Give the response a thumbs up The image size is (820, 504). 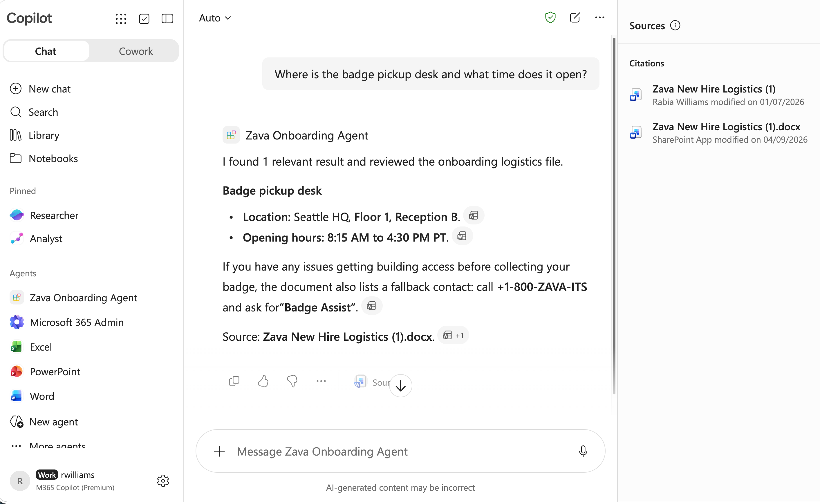click(263, 381)
